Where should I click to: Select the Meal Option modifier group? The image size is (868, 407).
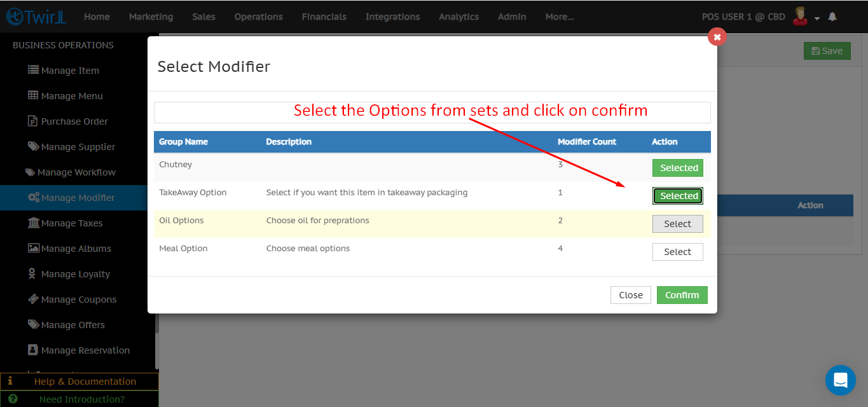pos(677,252)
